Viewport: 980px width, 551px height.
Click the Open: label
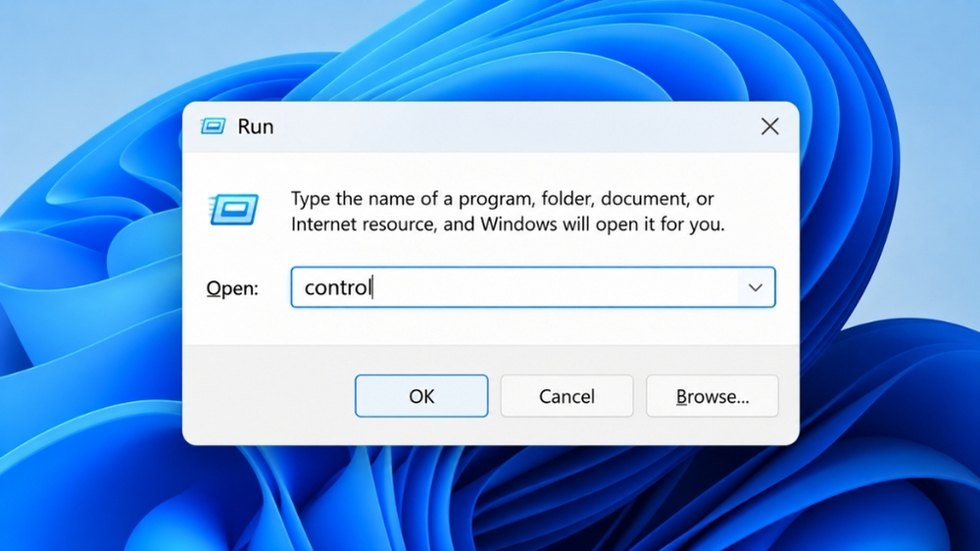pyautogui.click(x=232, y=288)
